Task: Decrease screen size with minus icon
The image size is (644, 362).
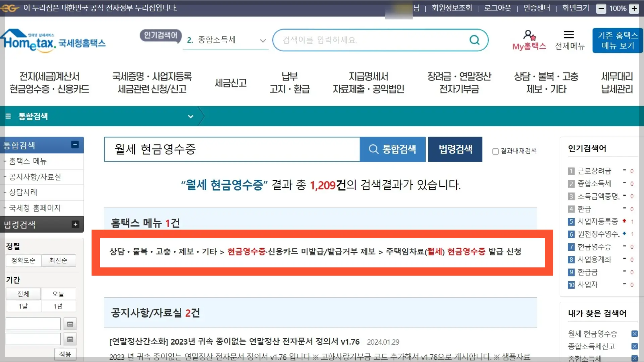Action: point(601,9)
